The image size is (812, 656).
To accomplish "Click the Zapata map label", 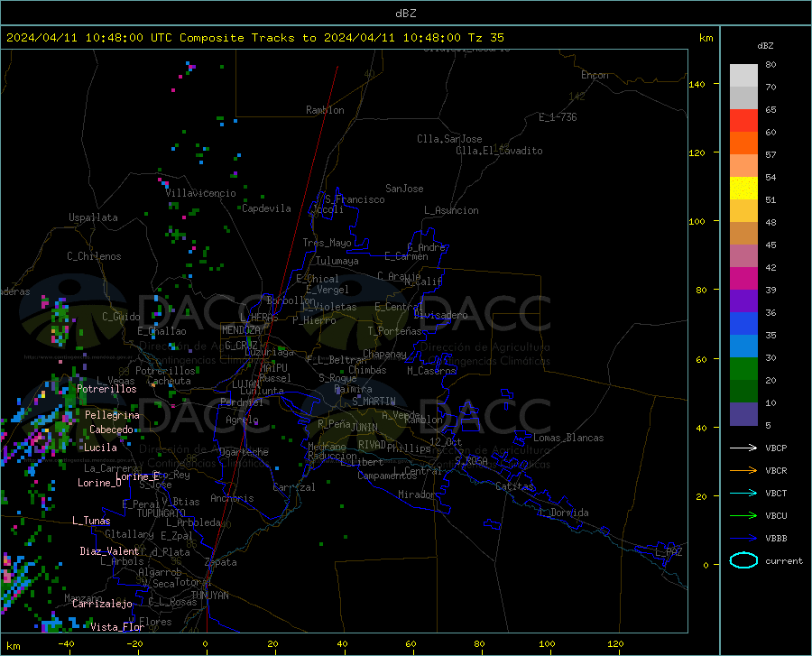I will click(x=221, y=562).
